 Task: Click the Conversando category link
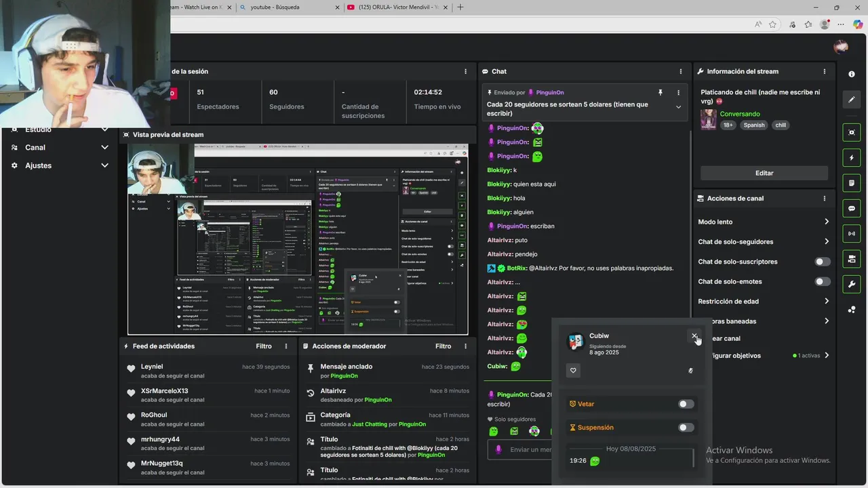point(740,114)
